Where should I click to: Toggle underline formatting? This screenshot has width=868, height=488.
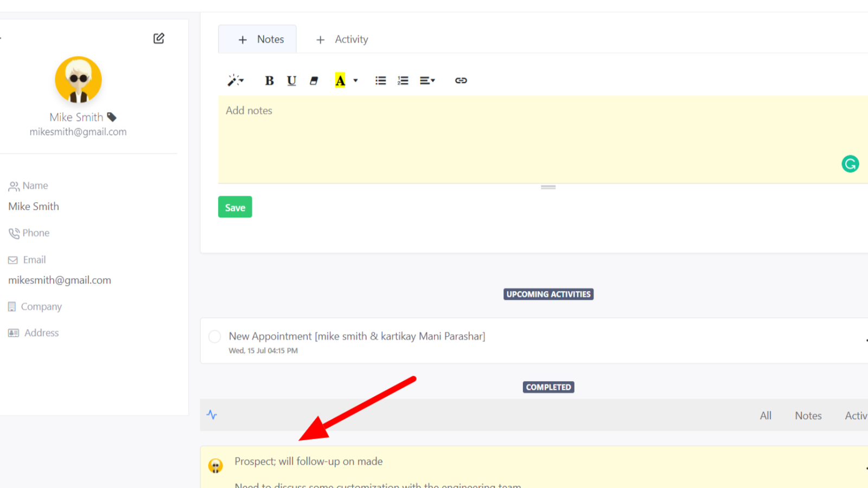coord(291,81)
